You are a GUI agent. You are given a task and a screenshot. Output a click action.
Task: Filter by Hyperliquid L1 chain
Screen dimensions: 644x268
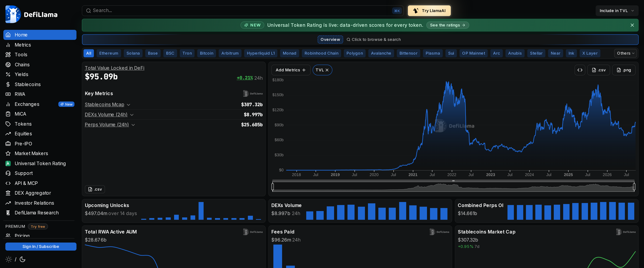[260, 53]
